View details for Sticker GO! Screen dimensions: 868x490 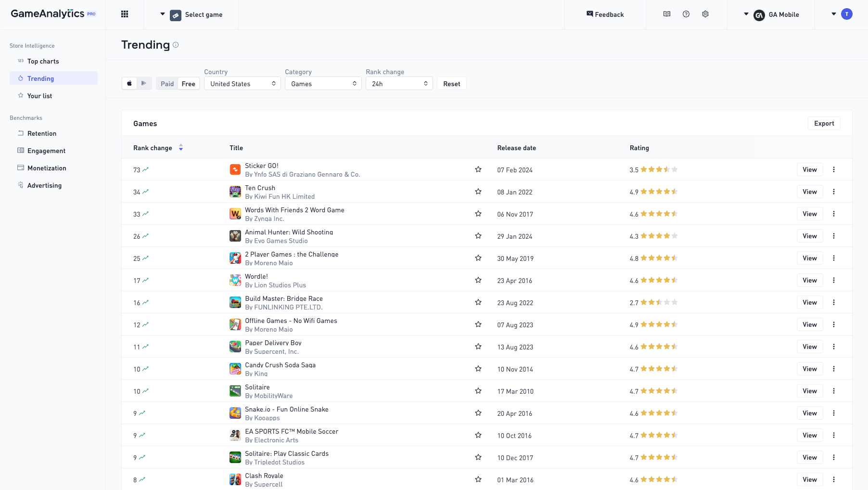[810, 169]
